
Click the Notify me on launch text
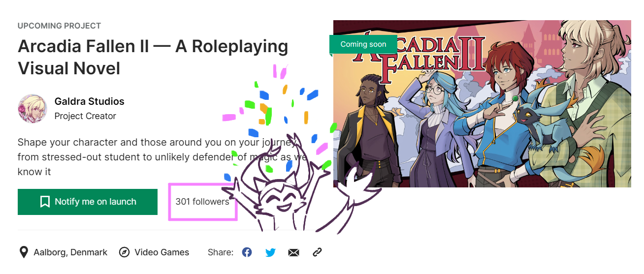[x=96, y=202]
